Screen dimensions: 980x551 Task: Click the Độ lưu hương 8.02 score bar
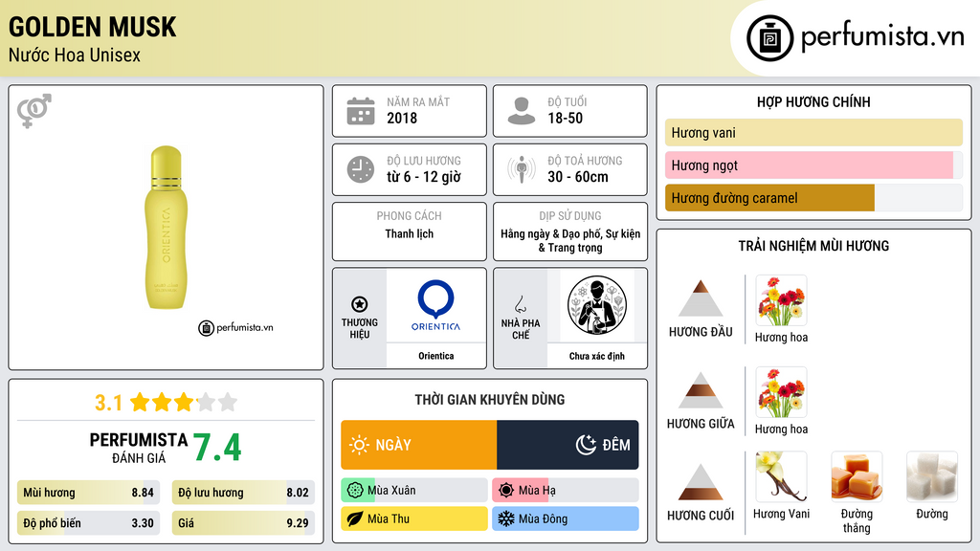pyautogui.click(x=243, y=493)
